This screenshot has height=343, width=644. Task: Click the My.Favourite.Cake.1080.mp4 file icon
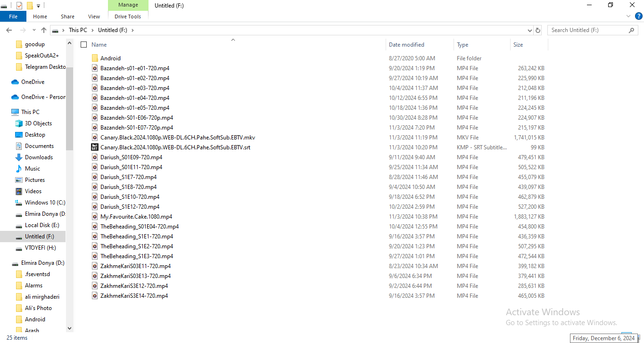94,217
